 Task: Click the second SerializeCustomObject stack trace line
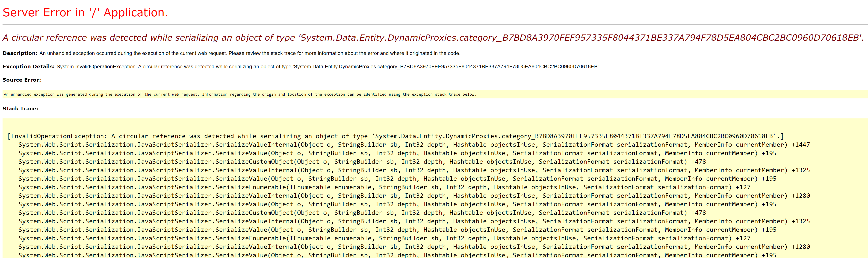click(362, 213)
